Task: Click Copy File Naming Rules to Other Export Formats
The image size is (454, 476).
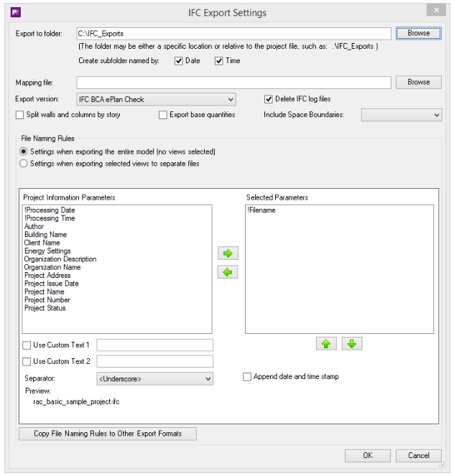Action: coord(108,434)
